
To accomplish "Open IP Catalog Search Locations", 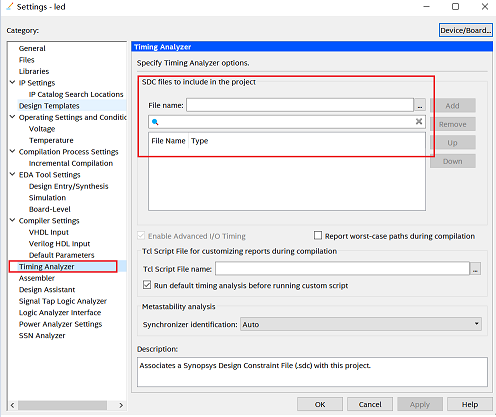I will tap(76, 94).
